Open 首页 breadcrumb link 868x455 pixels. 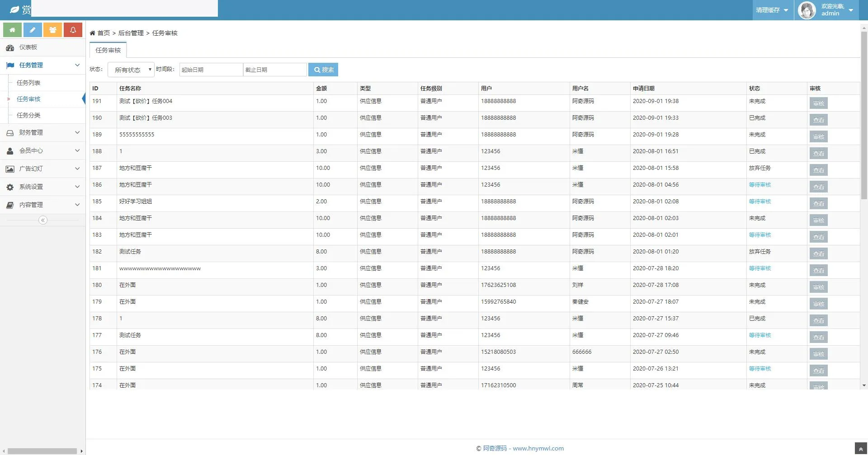click(104, 33)
